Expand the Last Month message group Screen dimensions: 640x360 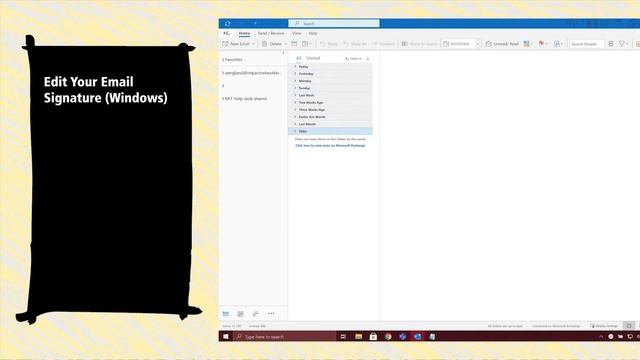(x=295, y=124)
